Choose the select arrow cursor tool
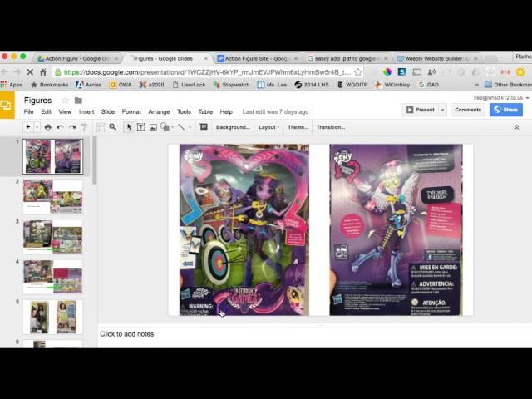The image size is (532, 399). [x=129, y=127]
